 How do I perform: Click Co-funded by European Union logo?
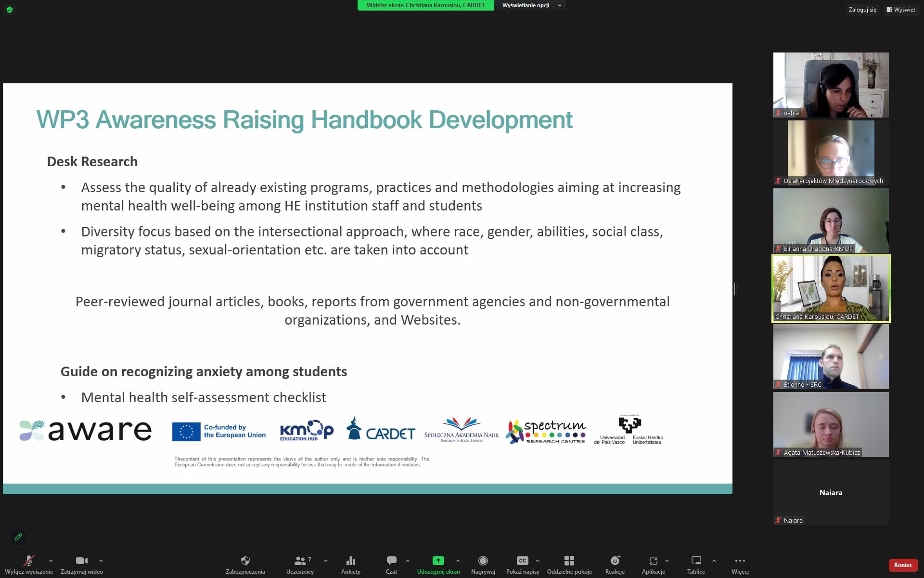click(219, 431)
